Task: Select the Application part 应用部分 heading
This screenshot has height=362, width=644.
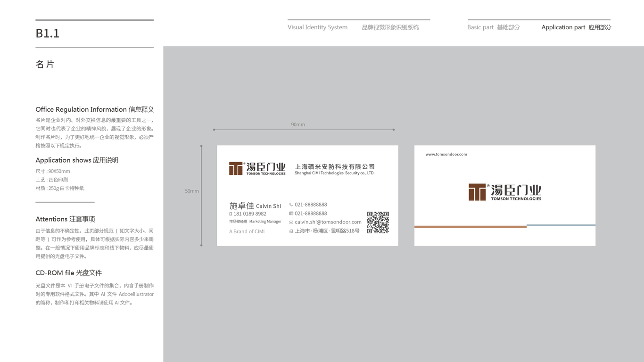Action: (576, 27)
